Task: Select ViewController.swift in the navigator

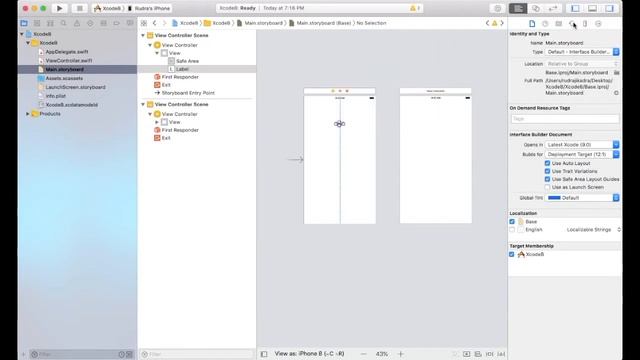Action: tap(69, 60)
